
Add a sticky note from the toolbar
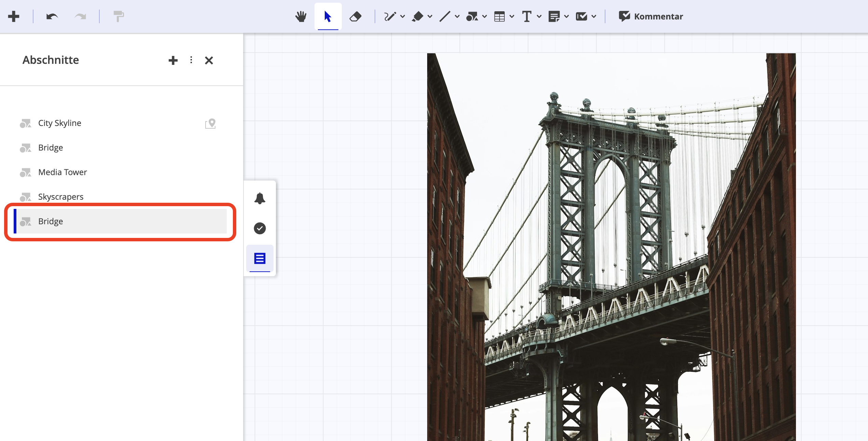click(555, 16)
